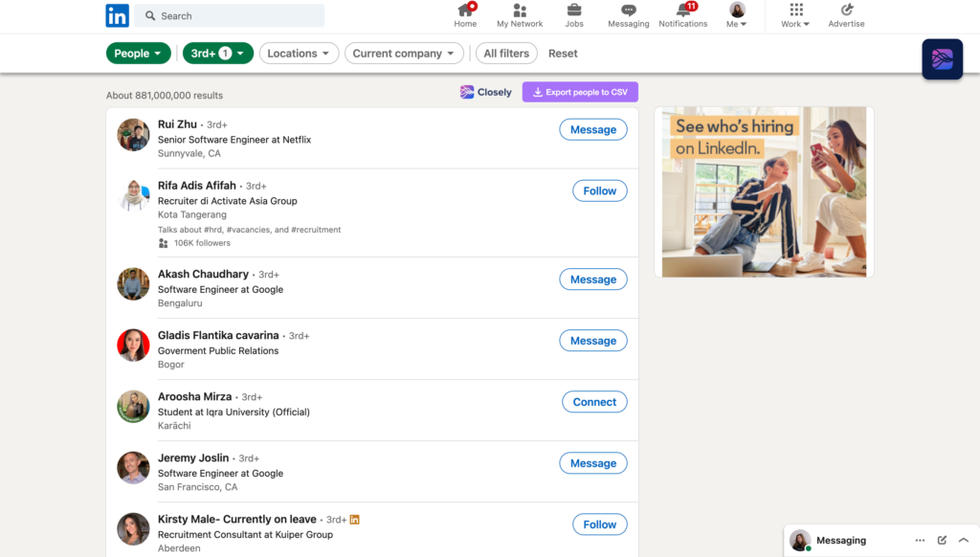View Notifications bell icon
The height and width of the screenshot is (557, 980).
point(683,11)
